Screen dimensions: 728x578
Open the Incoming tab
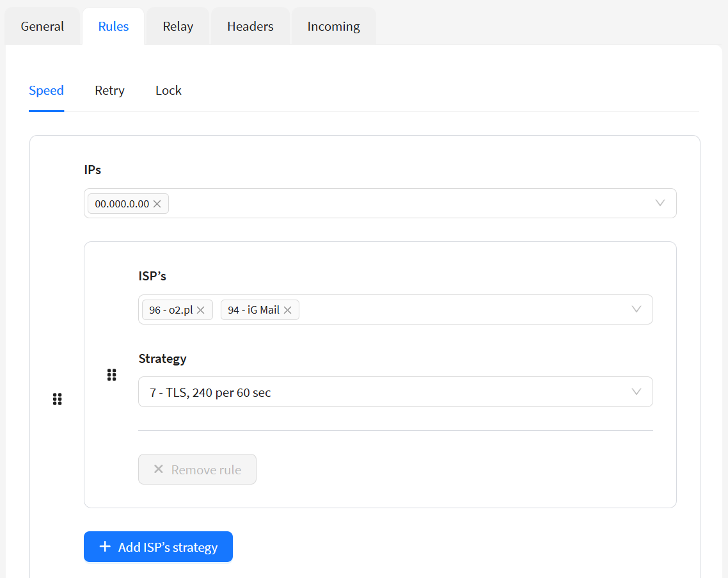333,26
